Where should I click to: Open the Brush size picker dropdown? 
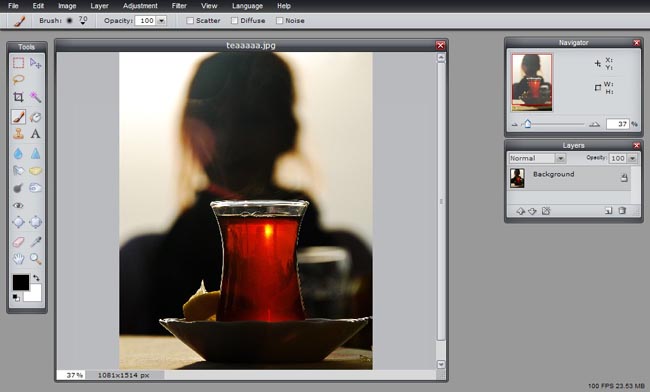[83, 21]
